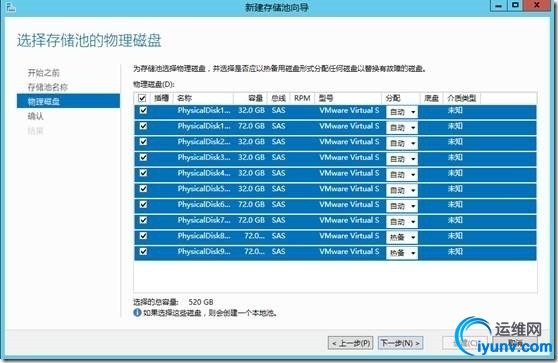
Task: Uncheck the PhysicalDisk3 row checkbox
Action: [143, 157]
